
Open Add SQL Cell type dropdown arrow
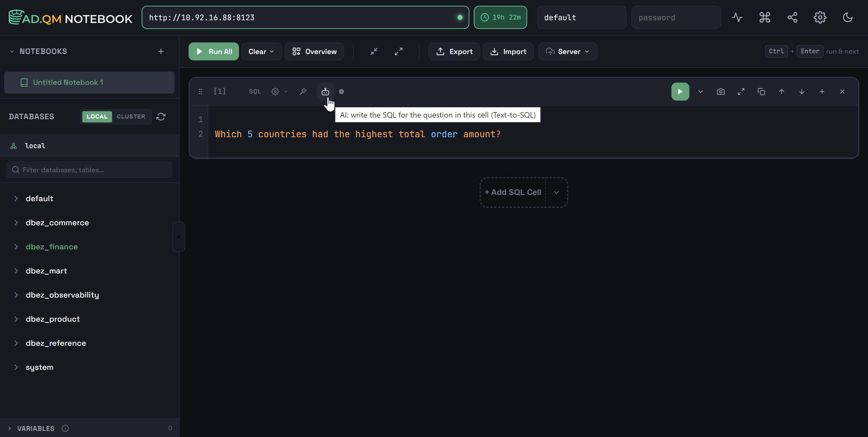pyautogui.click(x=556, y=192)
